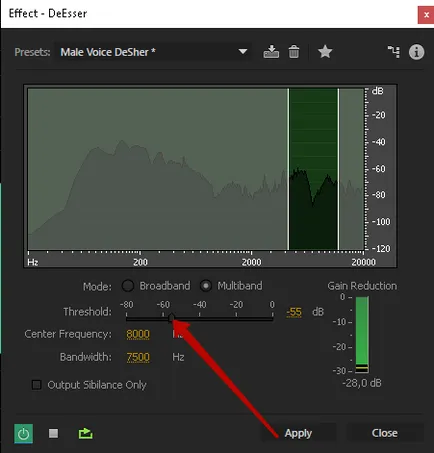434x453 pixels.
Task: Edit the Threshold value -55
Action: pos(294,312)
